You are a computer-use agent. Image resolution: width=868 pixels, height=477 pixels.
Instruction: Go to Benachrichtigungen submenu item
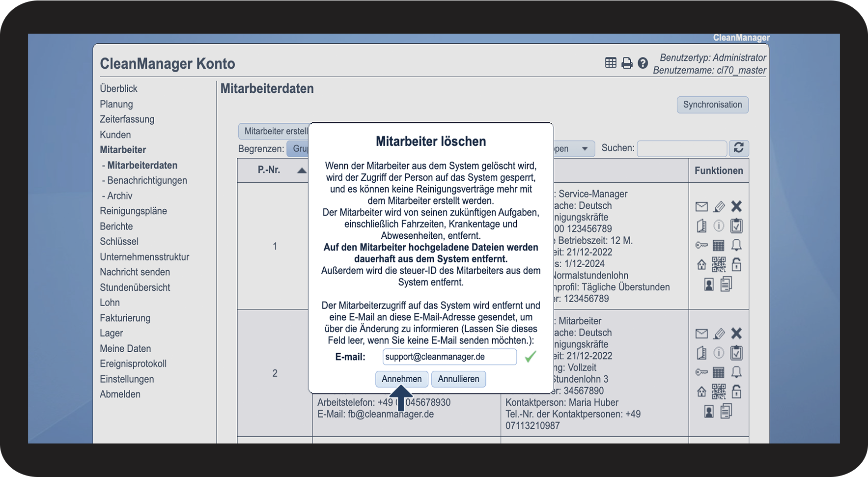tap(147, 180)
